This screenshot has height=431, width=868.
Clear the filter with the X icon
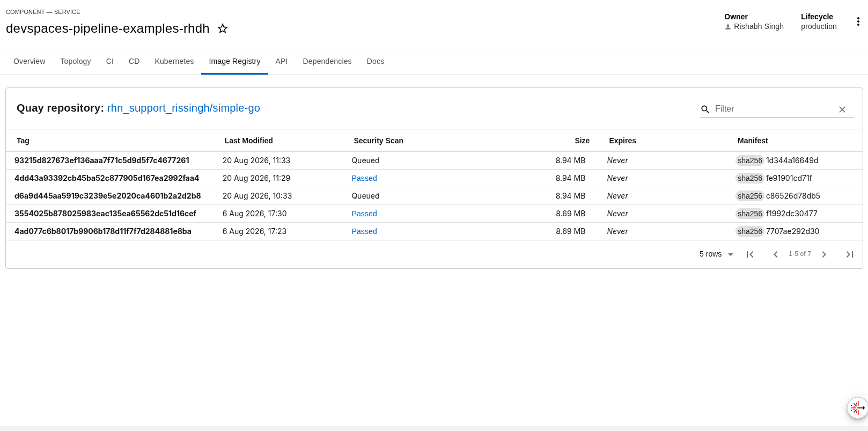coord(842,109)
